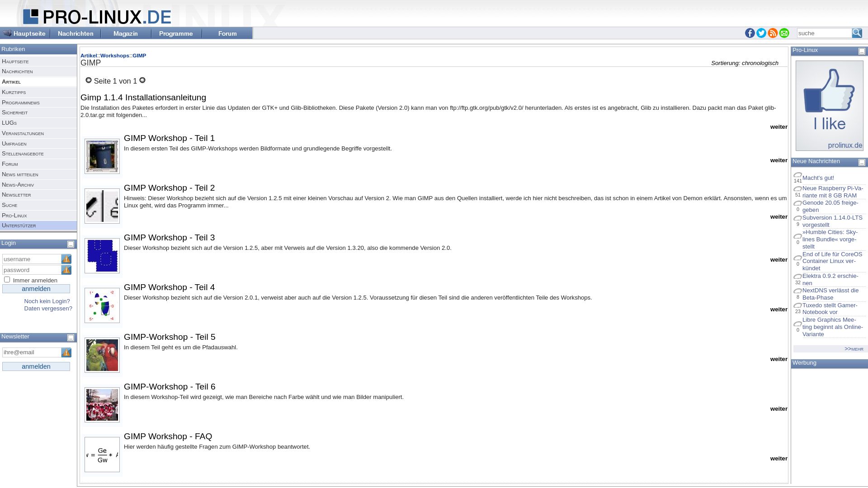
Task: Open 'Noch kein Login?' link
Action: (47, 301)
